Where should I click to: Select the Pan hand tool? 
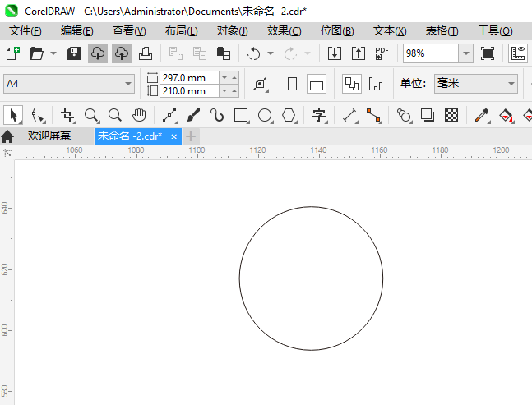pyautogui.click(x=139, y=115)
